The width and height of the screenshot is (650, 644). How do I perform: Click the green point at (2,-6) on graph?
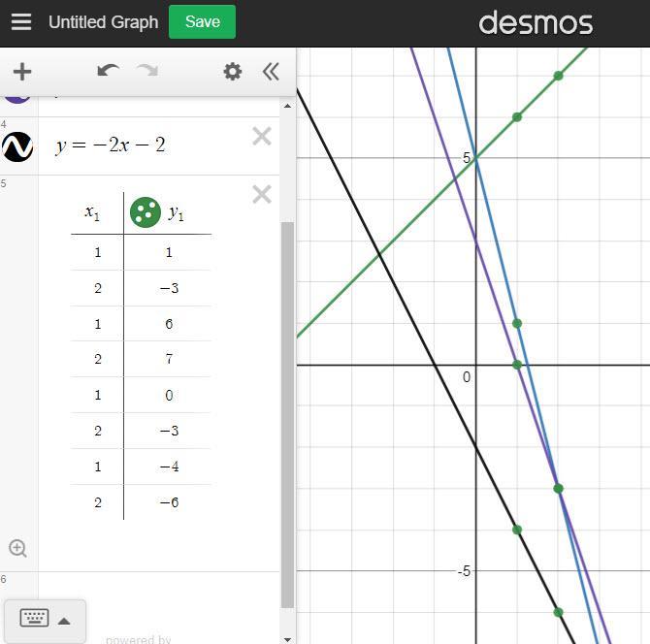click(x=559, y=612)
